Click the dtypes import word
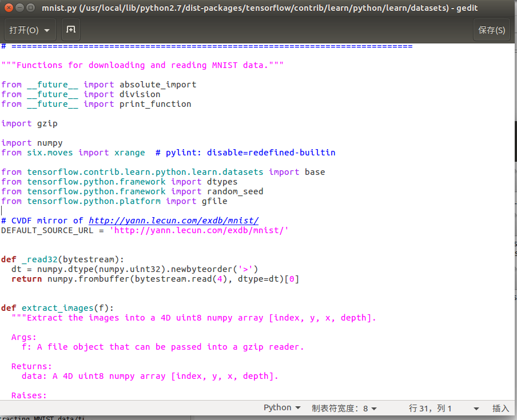The image size is (517, 420). [x=222, y=182]
